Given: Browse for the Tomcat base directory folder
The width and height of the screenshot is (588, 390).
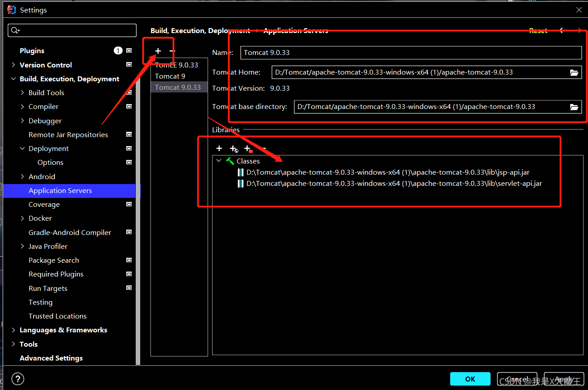Looking at the screenshot, I should click(574, 107).
